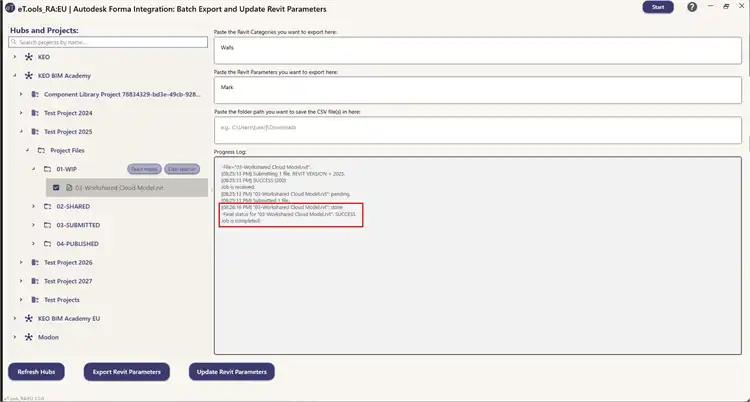Click the 04-PUBLISHED folder icon
Image resolution: width=750 pixels, height=402 pixels.
(x=47, y=244)
